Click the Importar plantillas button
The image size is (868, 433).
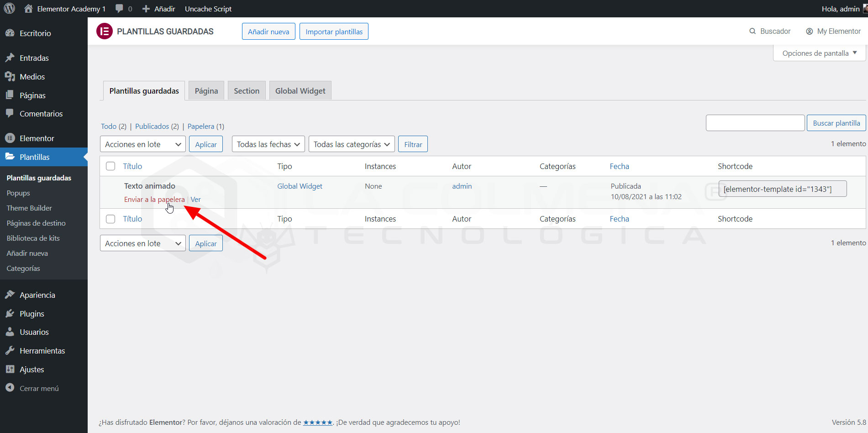(x=334, y=32)
